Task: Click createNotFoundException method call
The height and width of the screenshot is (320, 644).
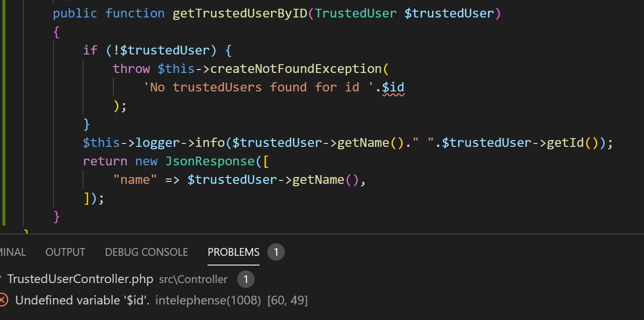Action: 296,69
